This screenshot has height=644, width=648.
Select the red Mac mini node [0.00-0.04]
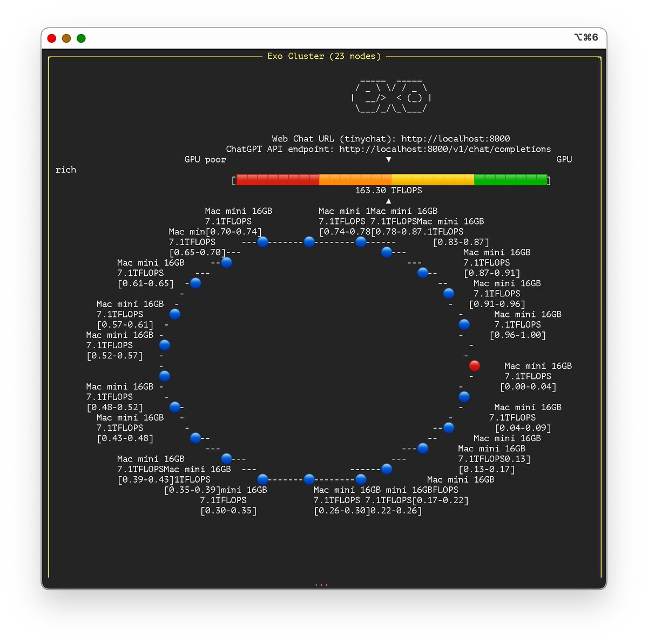[474, 366]
